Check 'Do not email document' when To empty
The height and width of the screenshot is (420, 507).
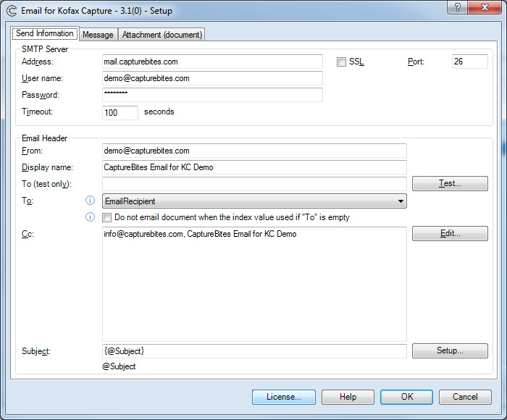point(107,217)
